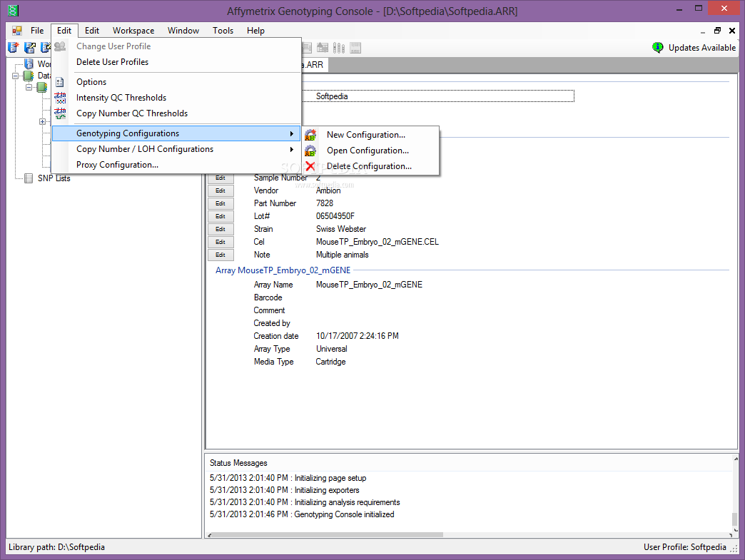Image resolution: width=745 pixels, height=560 pixels.
Task: Click Edit button for Strain
Action: coord(221,229)
